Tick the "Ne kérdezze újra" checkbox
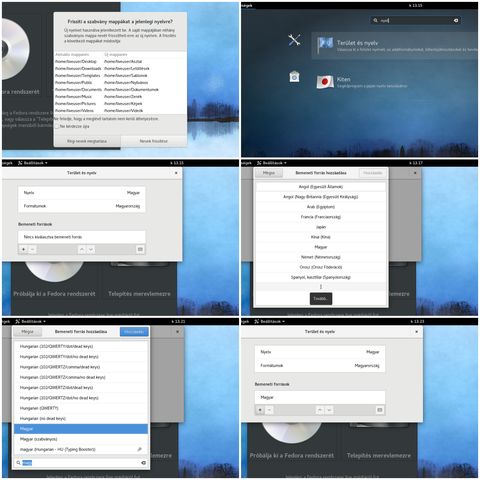480x480 pixels. tap(57, 126)
